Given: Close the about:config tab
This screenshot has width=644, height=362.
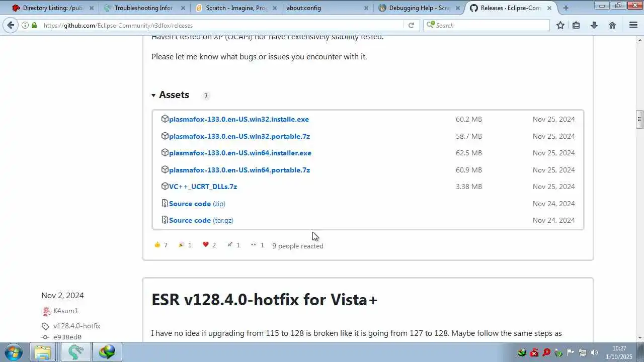Looking at the screenshot, I should tap(366, 8).
